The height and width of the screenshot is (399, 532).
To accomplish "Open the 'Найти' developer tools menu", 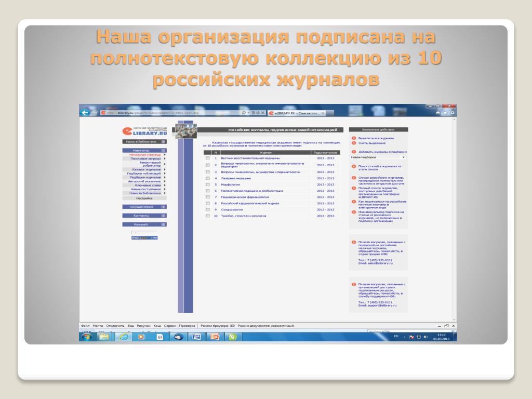I will coord(98,326).
